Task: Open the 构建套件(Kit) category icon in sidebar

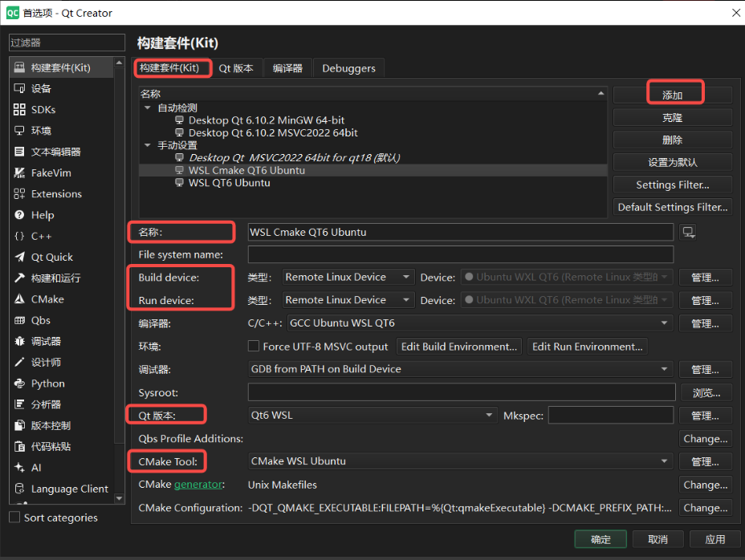Action: 19,67
